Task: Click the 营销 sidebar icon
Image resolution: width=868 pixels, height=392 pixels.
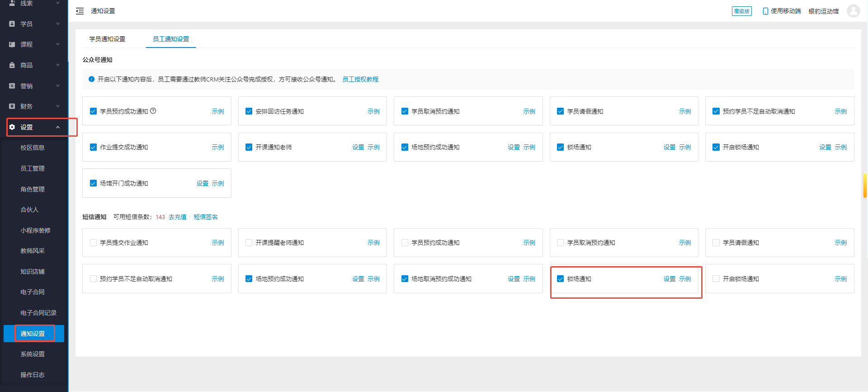Action: [x=12, y=86]
